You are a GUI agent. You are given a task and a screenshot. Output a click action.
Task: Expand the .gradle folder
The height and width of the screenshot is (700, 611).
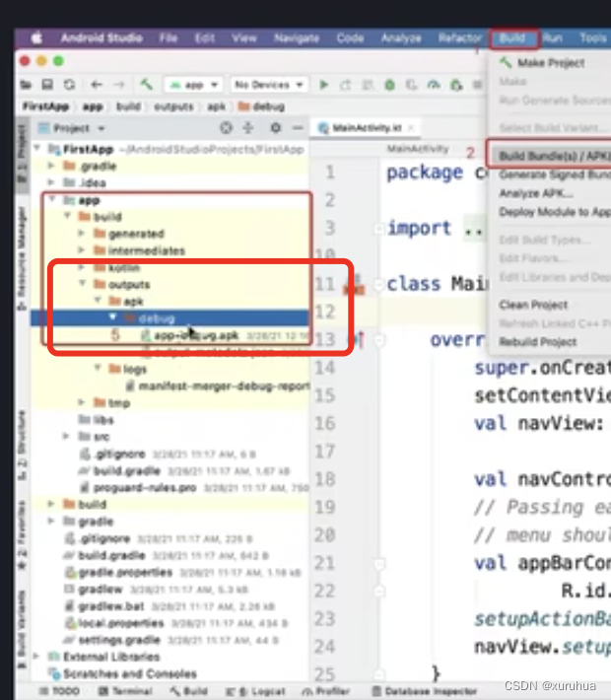tap(51, 166)
